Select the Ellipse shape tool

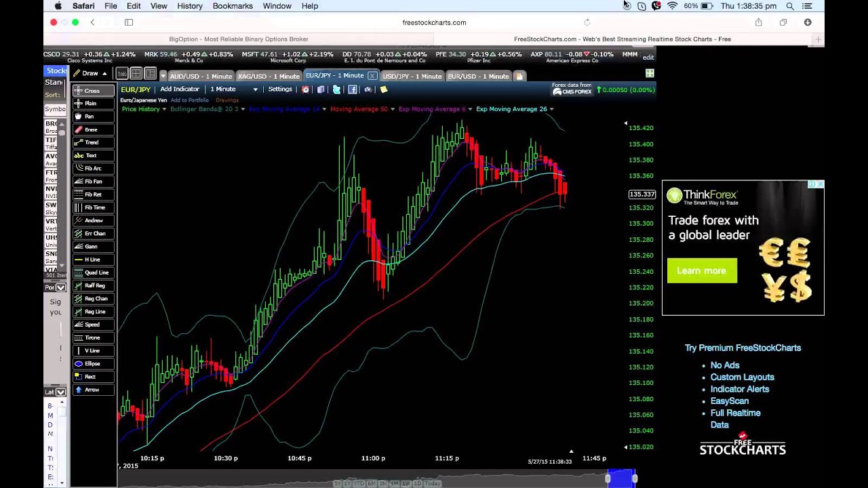pyautogui.click(x=93, y=363)
